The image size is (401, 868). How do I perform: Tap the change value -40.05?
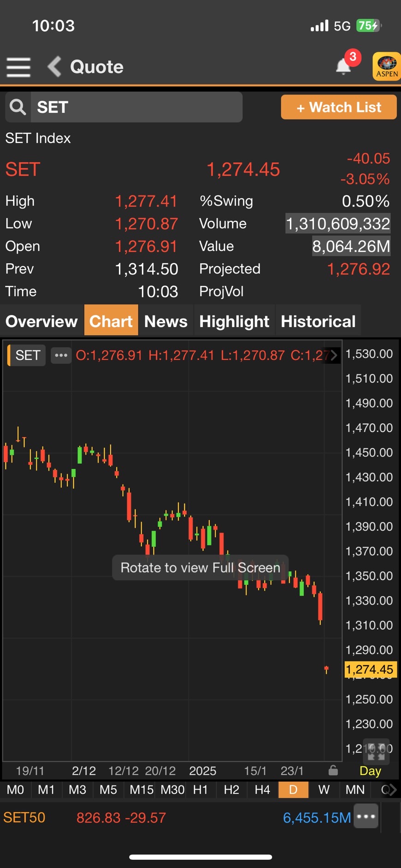coord(368,158)
